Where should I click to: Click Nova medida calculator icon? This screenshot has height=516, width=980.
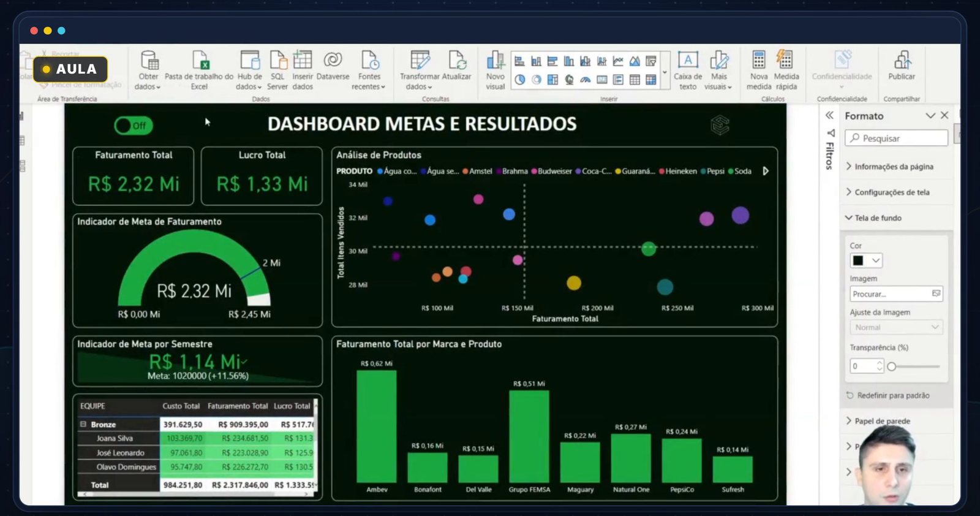[x=759, y=60]
